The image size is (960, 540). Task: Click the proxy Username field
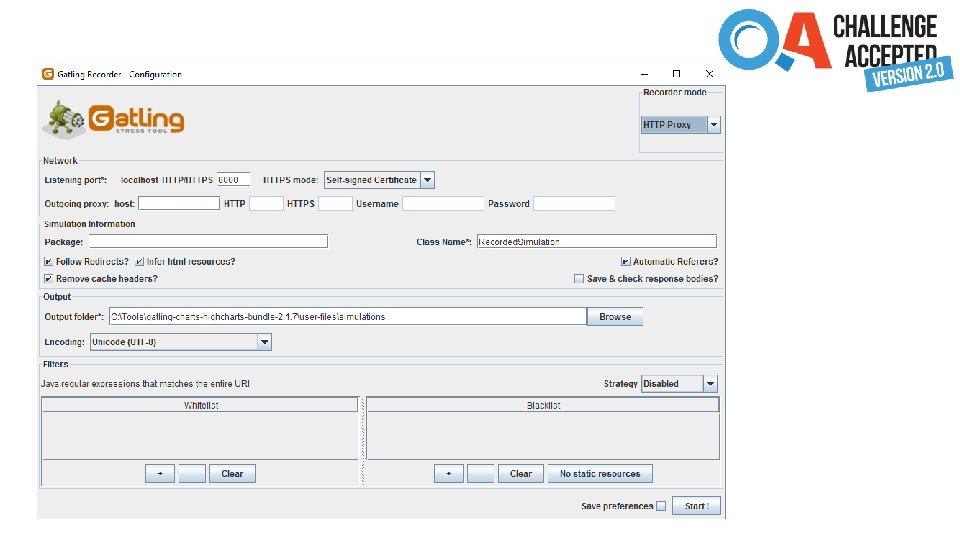(443, 203)
